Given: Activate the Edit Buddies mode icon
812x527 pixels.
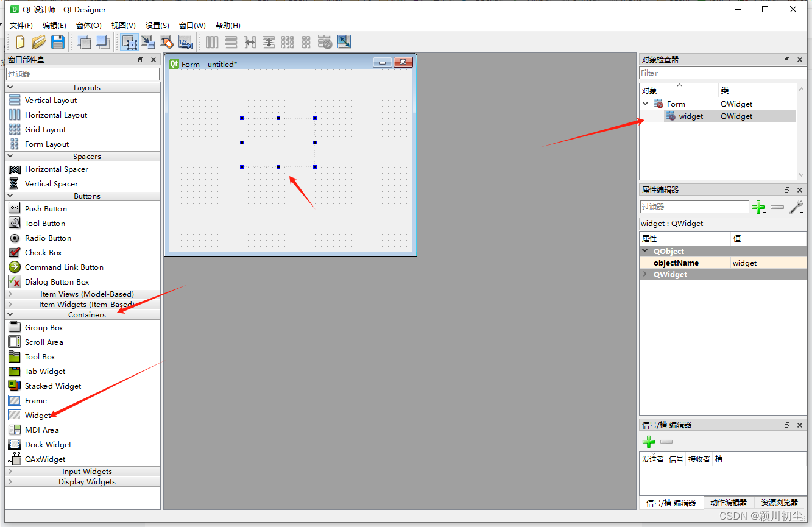Looking at the screenshot, I should click(166, 41).
